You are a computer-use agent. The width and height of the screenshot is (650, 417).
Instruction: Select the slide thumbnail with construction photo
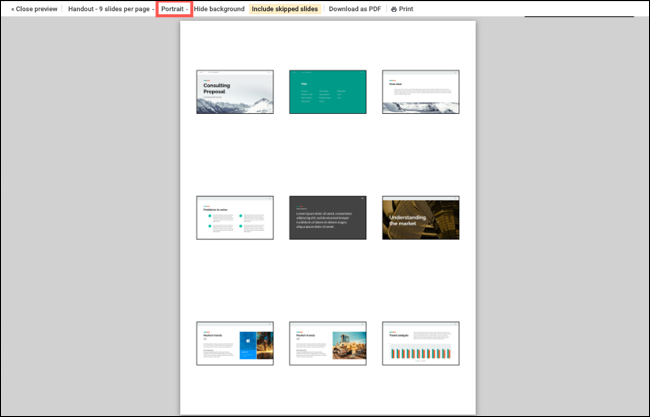(x=327, y=342)
